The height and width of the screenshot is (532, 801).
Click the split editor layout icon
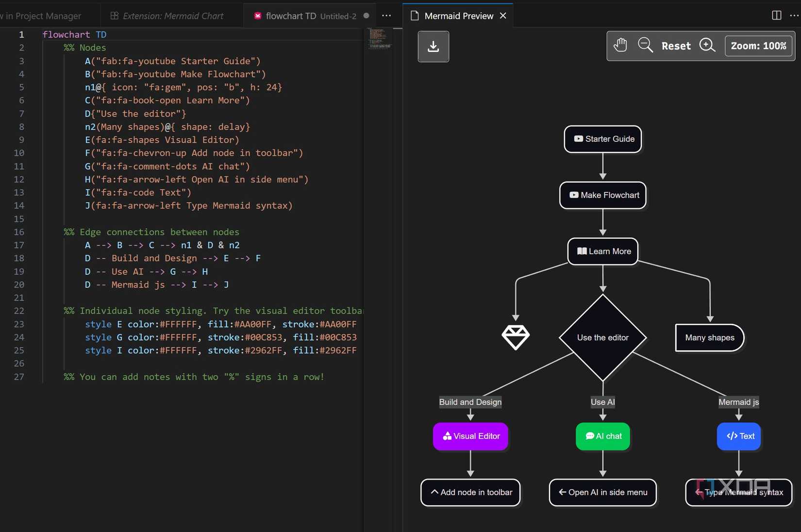click(x=776, y=16)
